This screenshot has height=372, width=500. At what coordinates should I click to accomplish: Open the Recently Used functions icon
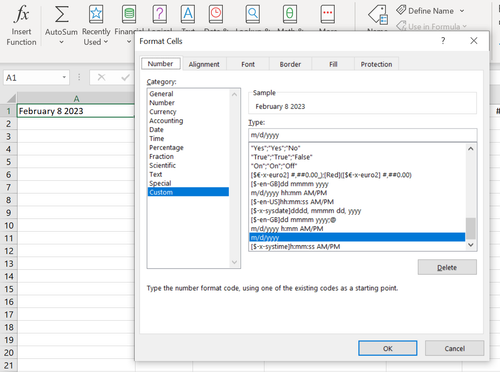pos(96,14)
